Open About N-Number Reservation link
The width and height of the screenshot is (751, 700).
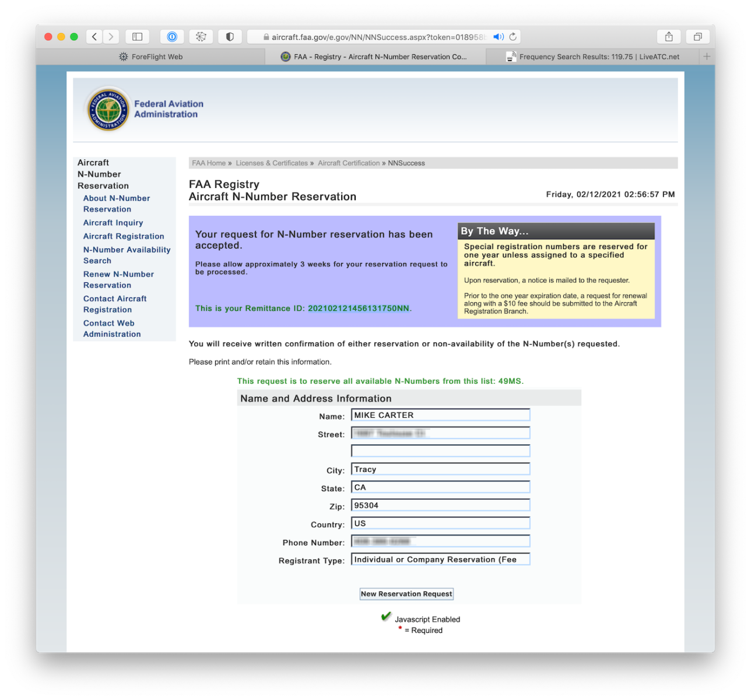117,204
